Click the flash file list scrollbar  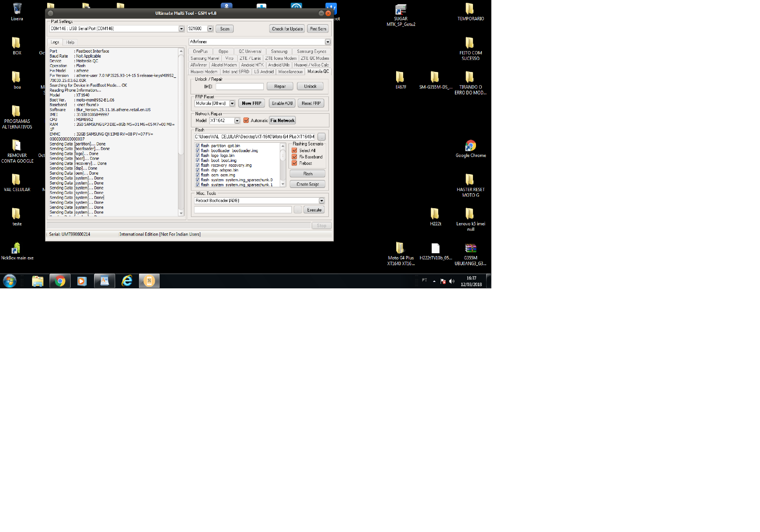click(283, 165)
